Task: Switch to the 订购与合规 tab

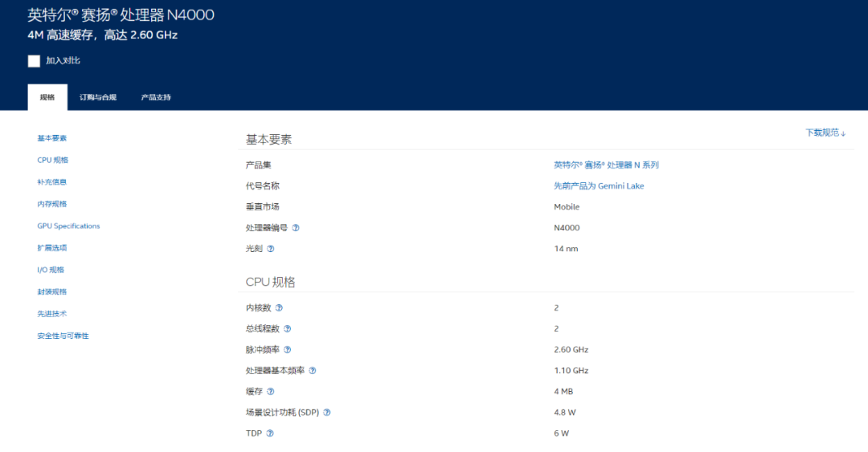Action: pyautogui.click(x=98, y=97)
